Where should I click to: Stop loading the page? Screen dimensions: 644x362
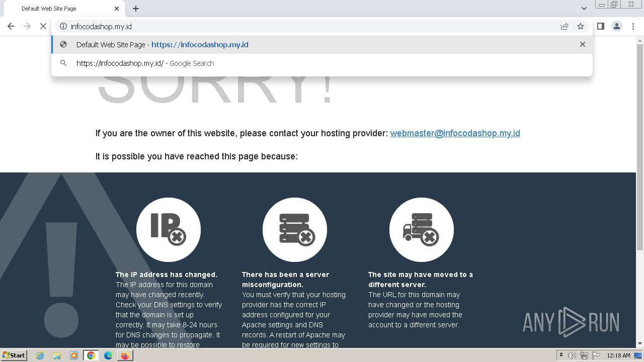43,26
